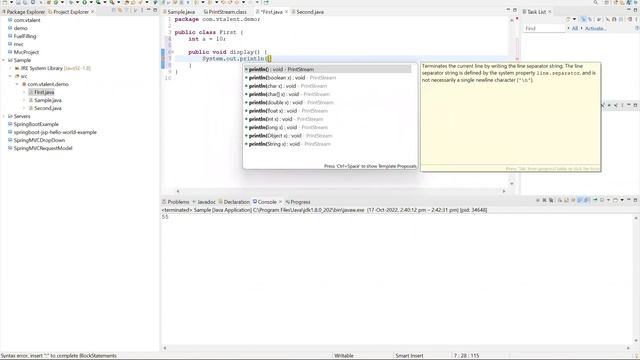Minimize the editor area
Screen dimensions: 640x360
pos(508,10)
